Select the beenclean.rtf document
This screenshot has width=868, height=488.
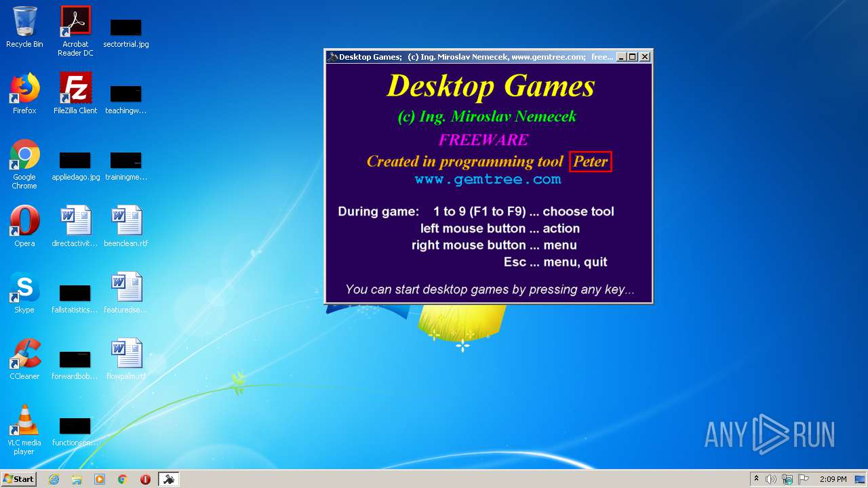[x=126, y=226]
